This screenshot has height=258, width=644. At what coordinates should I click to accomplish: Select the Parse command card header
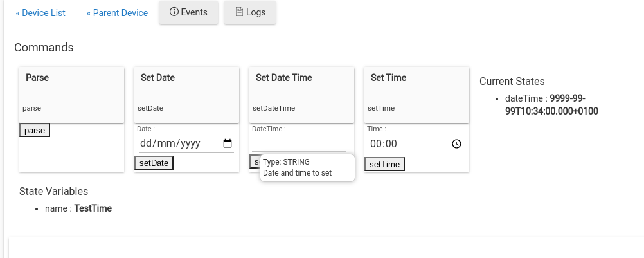(71, 95)
